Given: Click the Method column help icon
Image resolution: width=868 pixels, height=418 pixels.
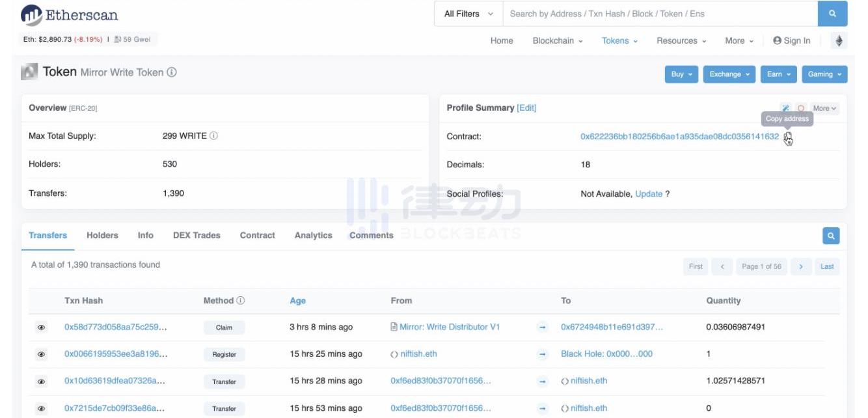Looking at the screenshot, I should pos(240,301).
